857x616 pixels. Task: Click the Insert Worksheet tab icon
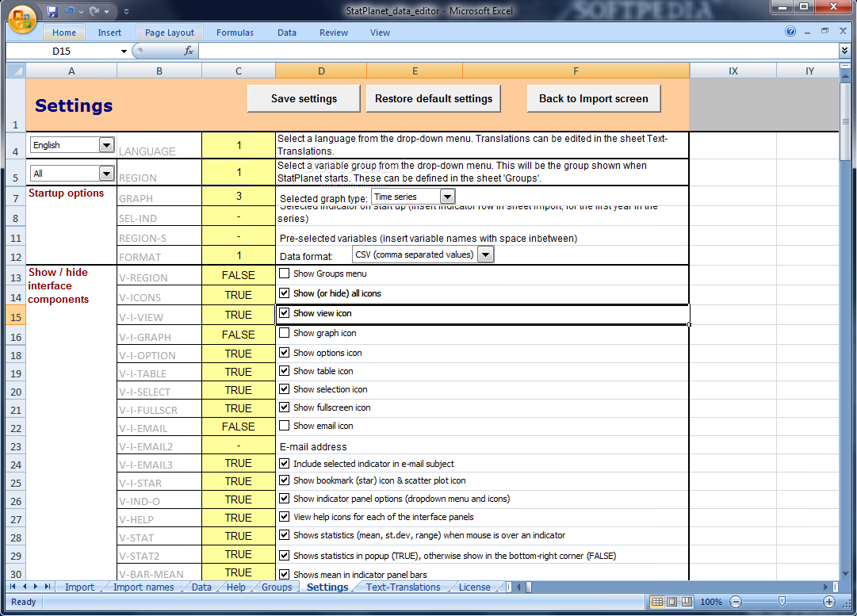509,587
